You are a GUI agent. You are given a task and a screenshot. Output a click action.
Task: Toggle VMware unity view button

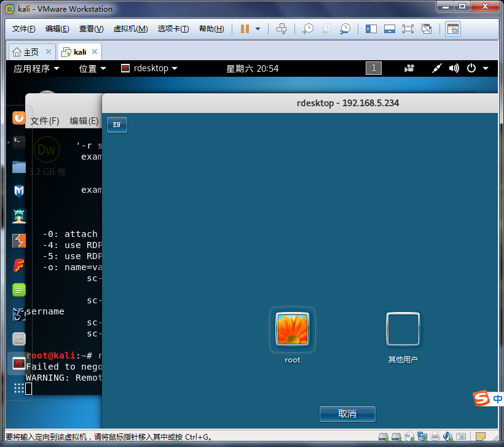(427, 29)
